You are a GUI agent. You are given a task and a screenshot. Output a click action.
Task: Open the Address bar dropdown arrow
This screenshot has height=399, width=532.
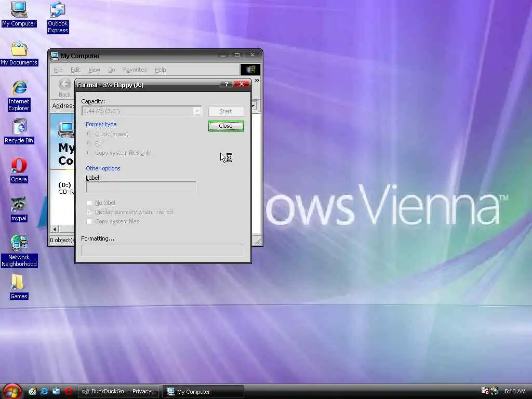[x=254, y=106]
